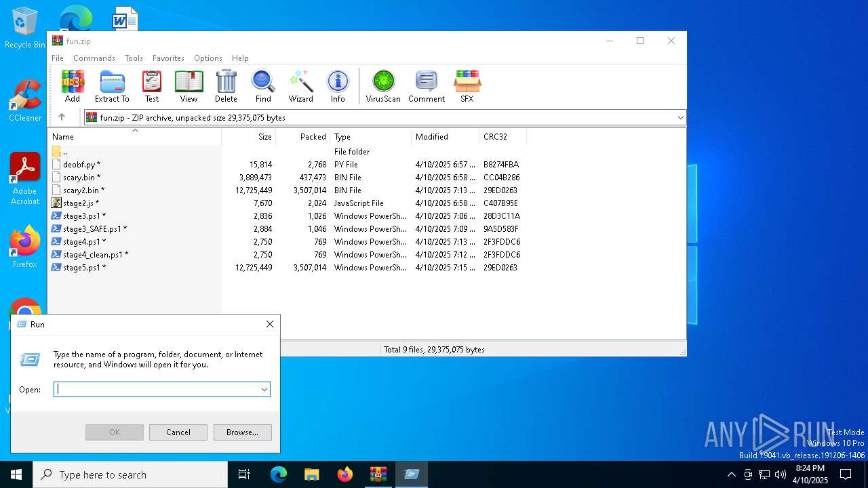Click the Windows Start button

[x=16, y=474]
